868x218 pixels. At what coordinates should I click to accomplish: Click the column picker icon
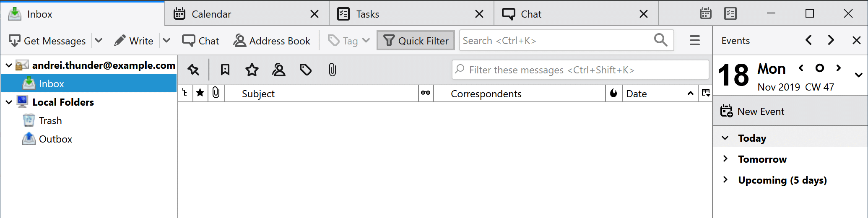click(706, 93)
